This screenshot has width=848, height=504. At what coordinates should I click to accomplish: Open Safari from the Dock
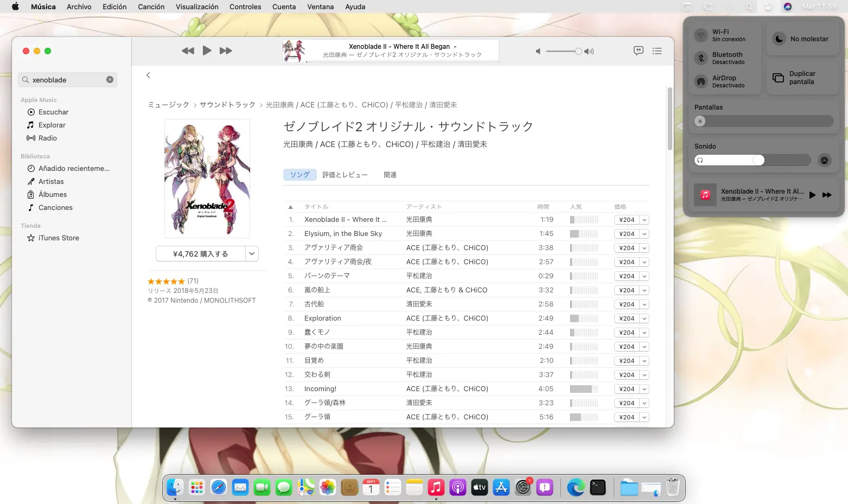[x=219, y=487]
